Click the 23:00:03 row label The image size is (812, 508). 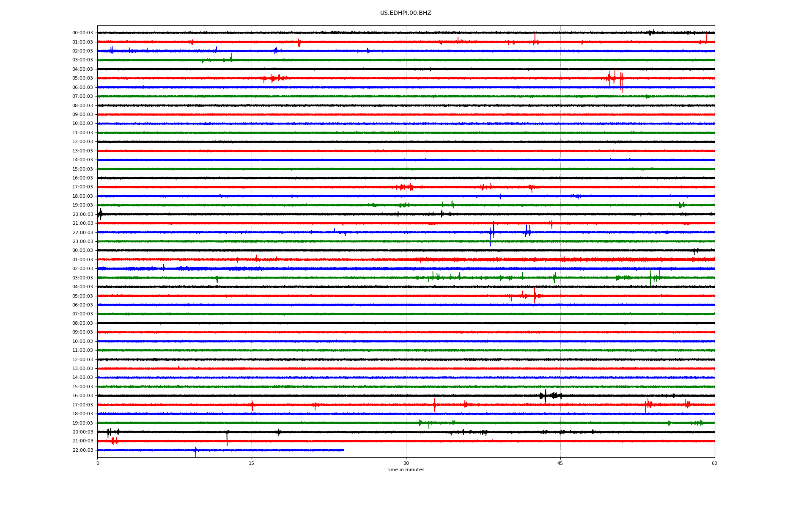coord(82,241)
